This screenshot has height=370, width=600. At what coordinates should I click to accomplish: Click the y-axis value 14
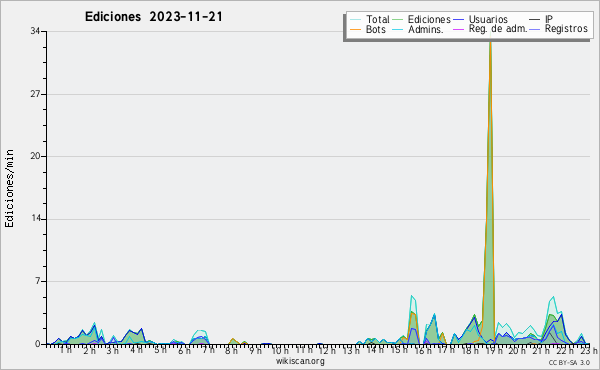tap(36, 219)
